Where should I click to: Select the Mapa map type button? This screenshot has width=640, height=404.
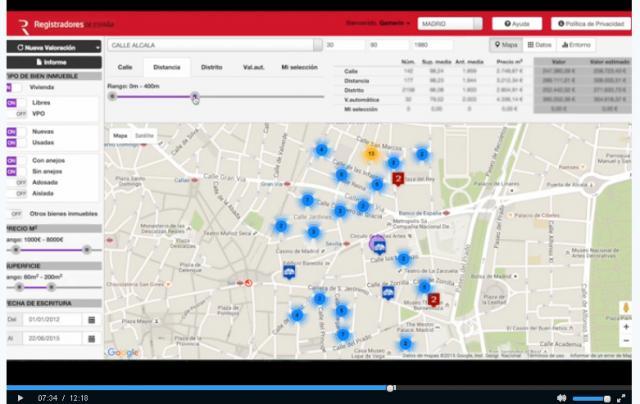[120, 135]
